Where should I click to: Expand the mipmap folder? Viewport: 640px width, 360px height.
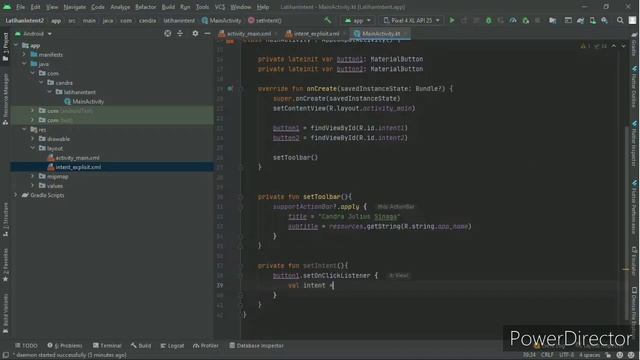pos(33,176)
